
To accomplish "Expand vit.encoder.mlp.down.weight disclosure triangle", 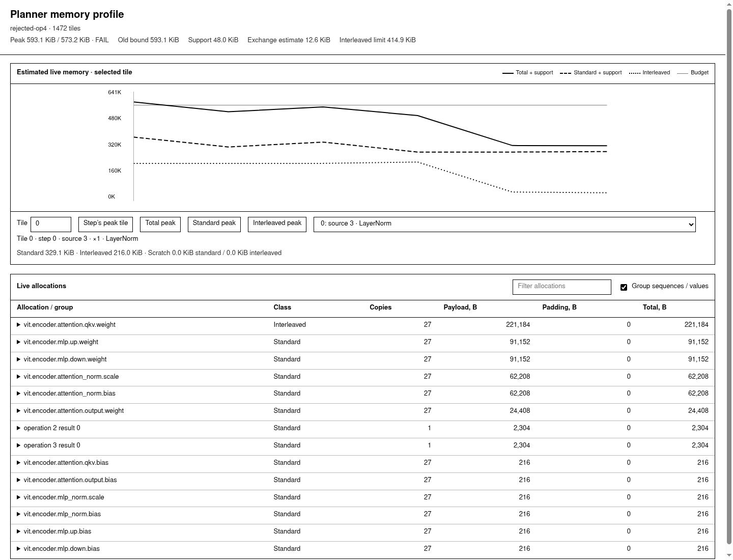I will (x=19, y=359).
